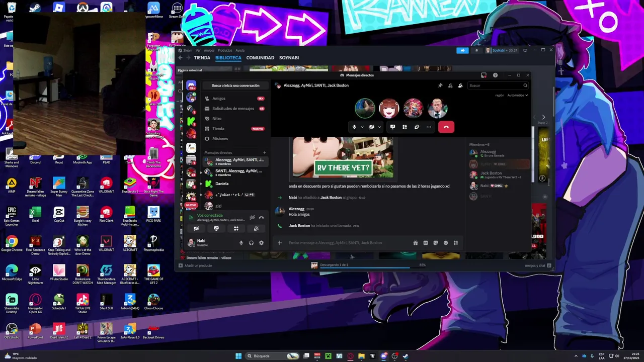
Task: Play RV There Yet video embed
Action: [343, 154]
